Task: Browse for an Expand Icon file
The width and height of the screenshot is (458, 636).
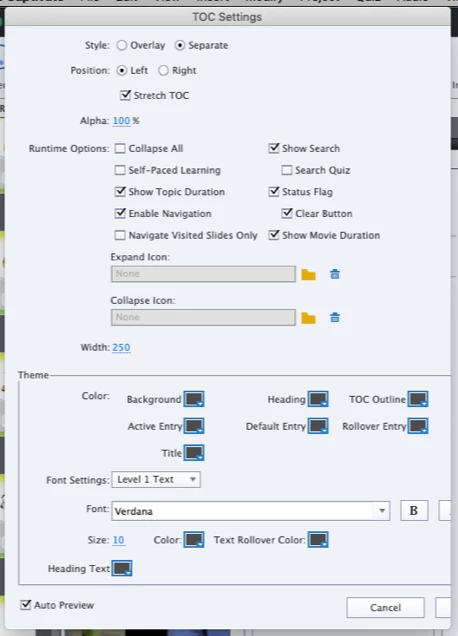Action: pyautogui.click(x=308, y=275)
